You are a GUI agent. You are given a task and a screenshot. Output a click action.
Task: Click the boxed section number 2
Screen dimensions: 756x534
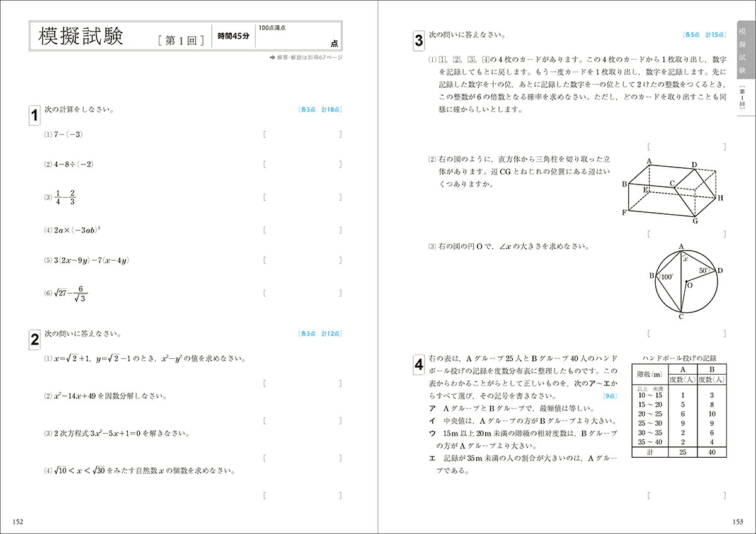point(35,340)
